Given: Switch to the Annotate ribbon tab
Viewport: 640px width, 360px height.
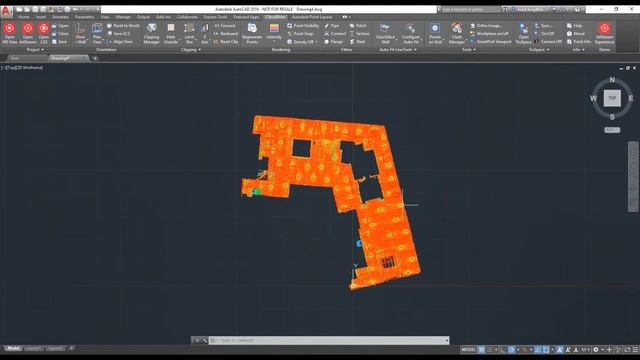Looking at the screenshot, I should point(60,17).
